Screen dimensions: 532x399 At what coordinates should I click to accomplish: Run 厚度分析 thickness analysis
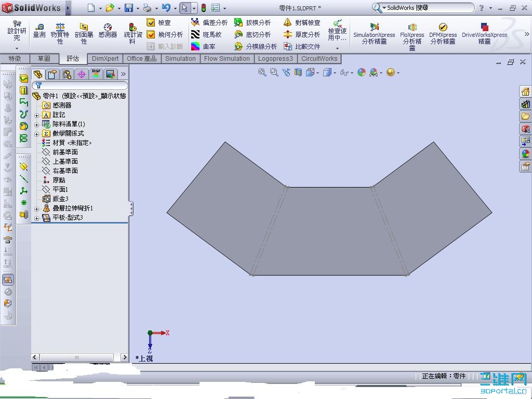[302, 34]
